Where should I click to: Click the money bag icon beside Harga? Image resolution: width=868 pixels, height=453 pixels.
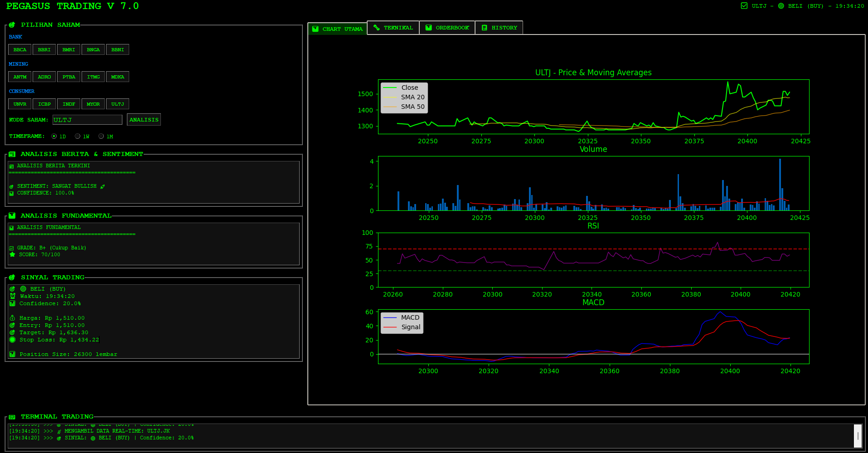point(13,318)
